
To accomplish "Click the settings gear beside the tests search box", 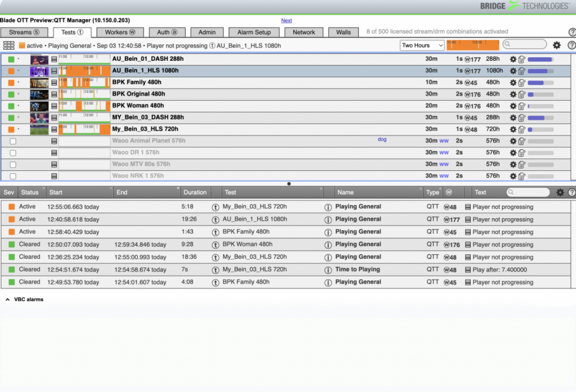I will (x=556, y=46).
